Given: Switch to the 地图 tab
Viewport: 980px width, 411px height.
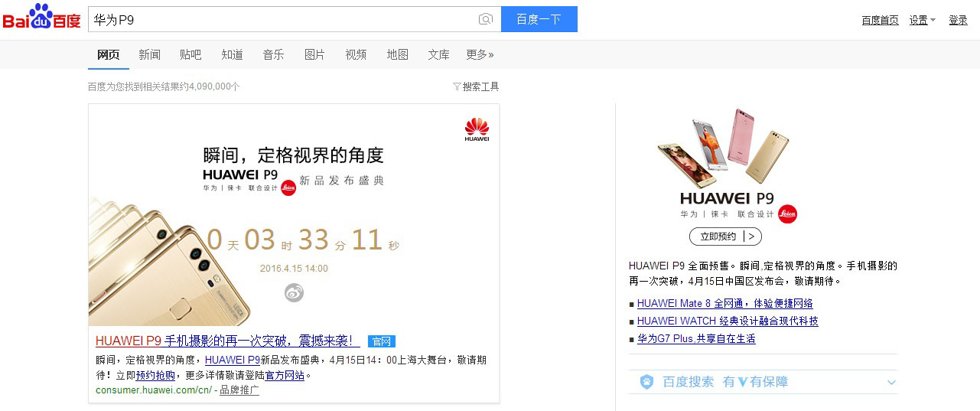Looking at the screenshot, I should (x=397, y=54).
